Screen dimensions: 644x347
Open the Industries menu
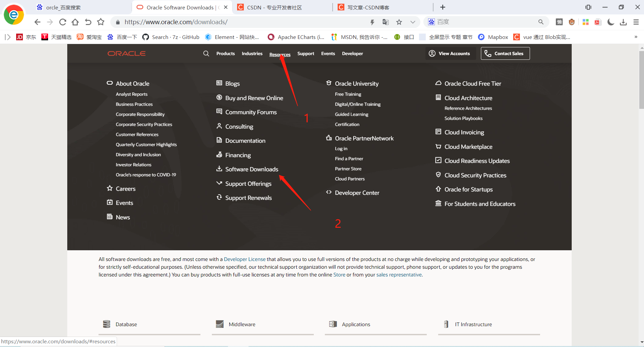252,53
